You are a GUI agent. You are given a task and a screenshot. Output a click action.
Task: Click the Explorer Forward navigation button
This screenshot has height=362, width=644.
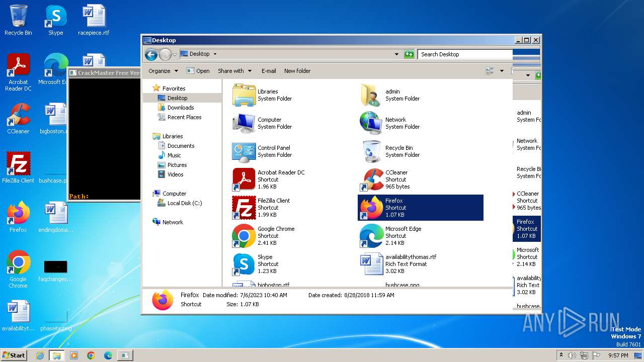[165, 54]
